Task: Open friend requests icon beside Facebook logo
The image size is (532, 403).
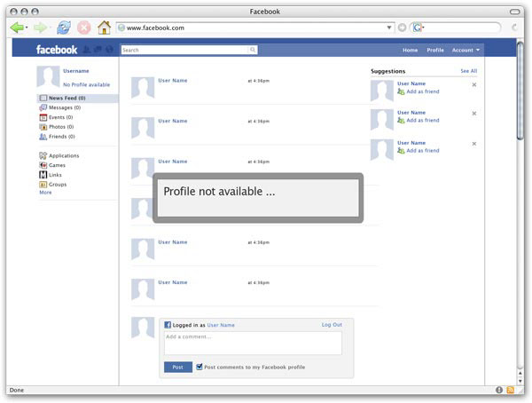Action: pyautogui.click(x=87, y=50)
